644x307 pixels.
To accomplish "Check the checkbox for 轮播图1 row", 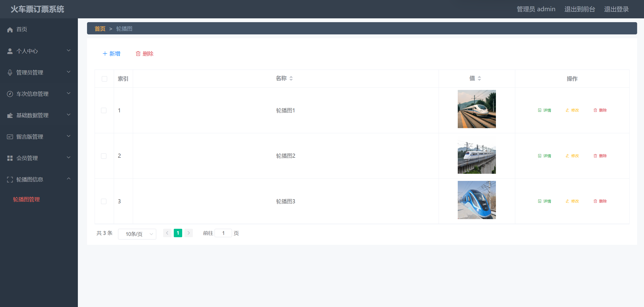I will coord(104,110).
